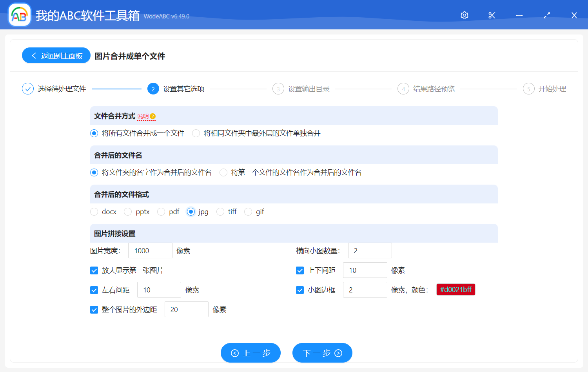Image resolution: width=588 pixels, height=372 pixels.
Task: Toggle the window fullscreen expand icon
Action: click(547, 15)
